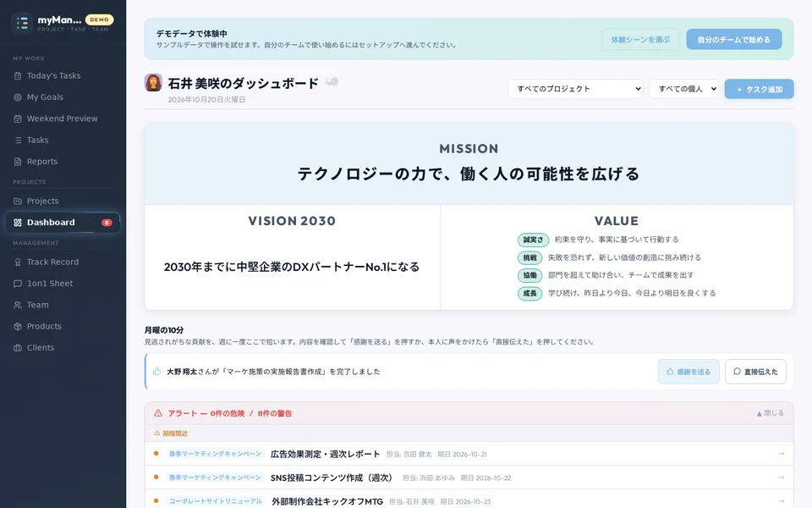Click the Projects folder icon
The image size is (812, 508).
point(18,202)
